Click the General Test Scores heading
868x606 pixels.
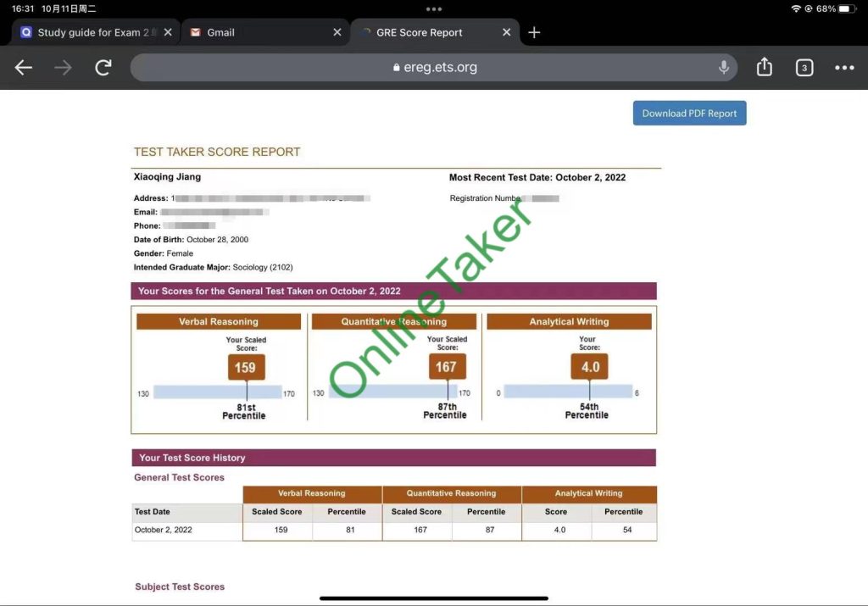point(180,477)
